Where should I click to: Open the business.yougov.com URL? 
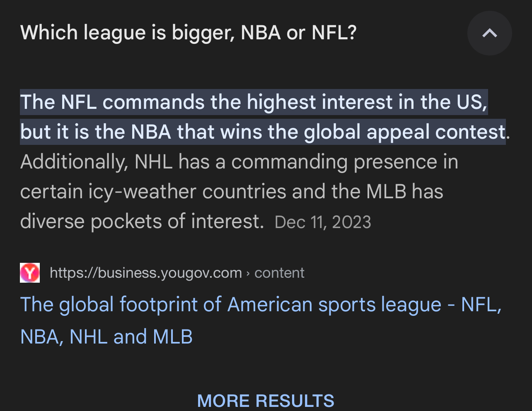(146, 273)
